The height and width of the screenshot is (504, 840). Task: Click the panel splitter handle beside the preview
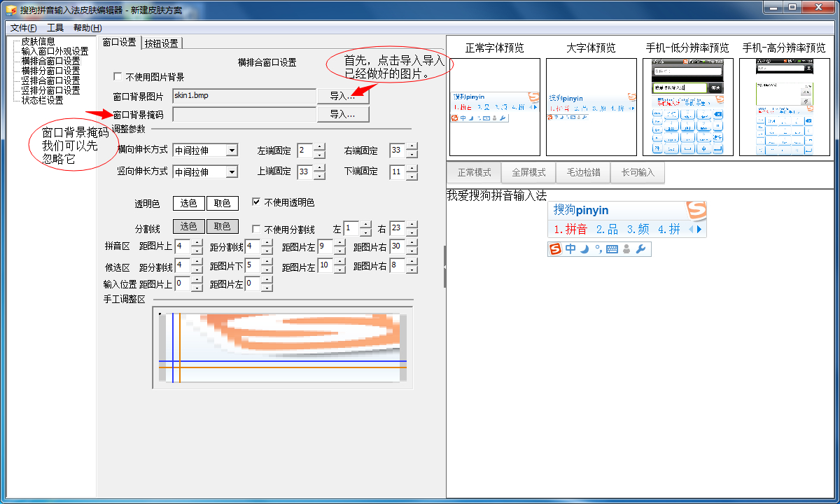coord(444,267)
